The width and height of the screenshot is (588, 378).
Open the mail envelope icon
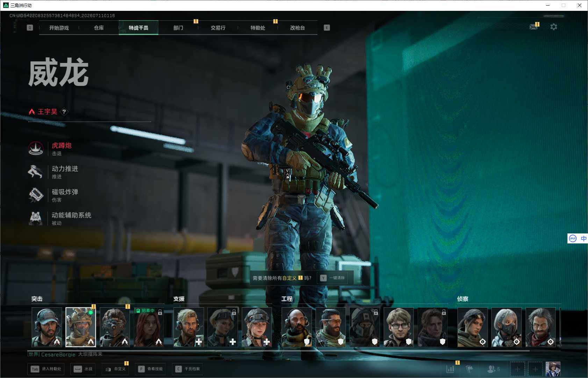tap(533, 27)
